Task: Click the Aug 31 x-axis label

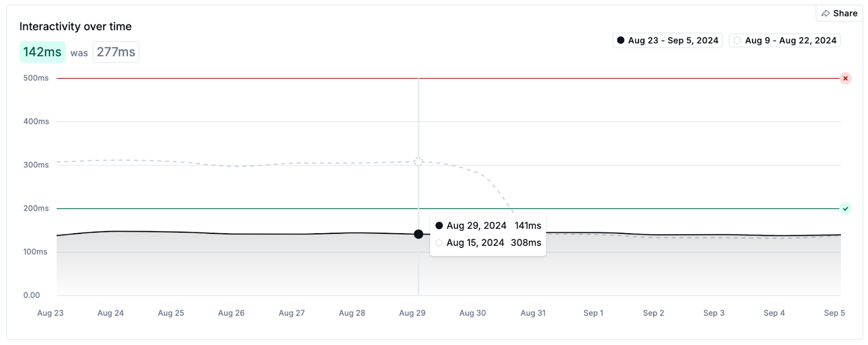Action: [x=533, y=313]
